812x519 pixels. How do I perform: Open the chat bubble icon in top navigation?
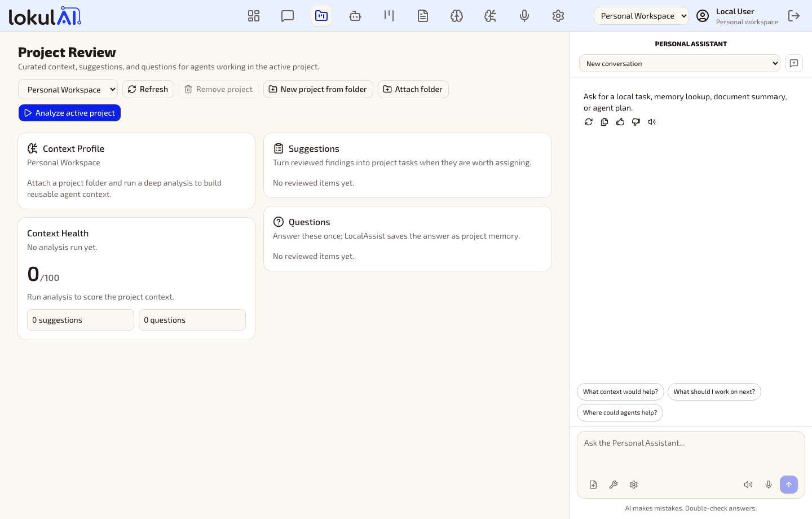click(288, 16)
